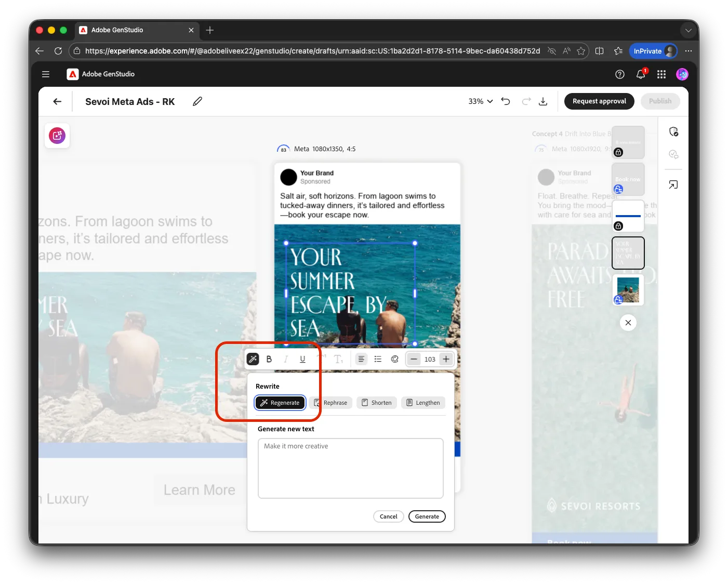Image resolution: width=728 pixels, height=584 pixels.
Task: Reload the page in the browser
Action: [58, 51]
